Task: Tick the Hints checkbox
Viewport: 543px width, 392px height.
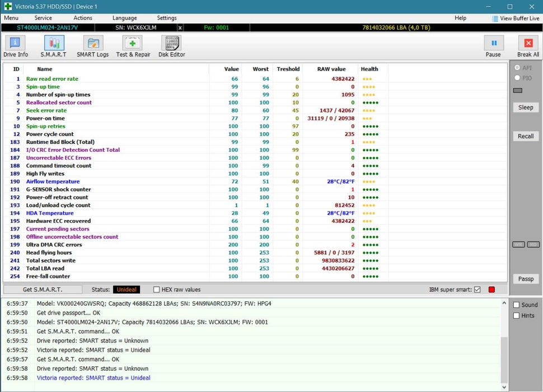Action: 517,315
